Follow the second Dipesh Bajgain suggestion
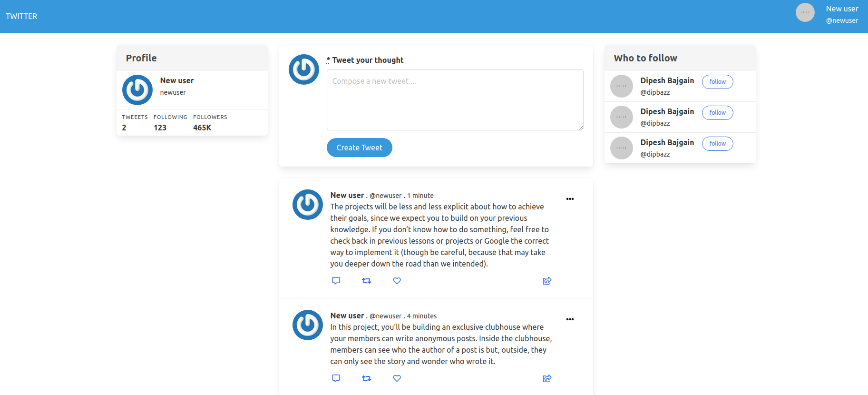This screenshot has height=395, width=868. point(717,113)
